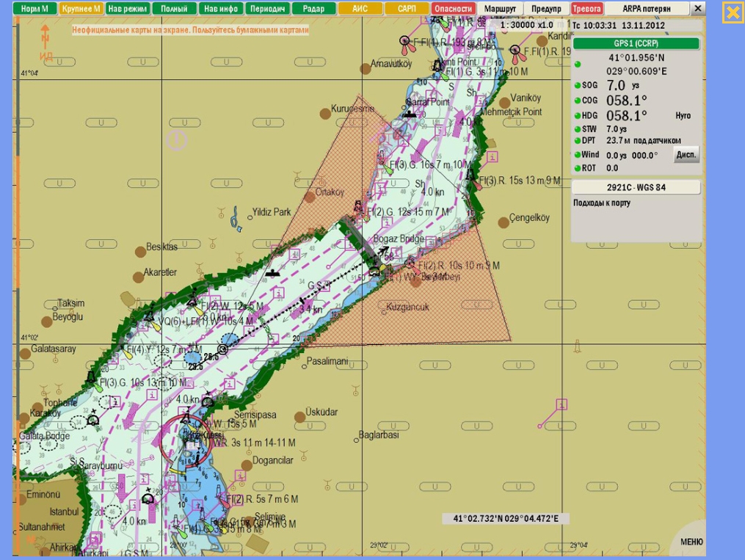Click the brown town marker at Galatasaray
The width and height of the screenshot is (745, 560).
pyautogui.click(x=25, y=353)
